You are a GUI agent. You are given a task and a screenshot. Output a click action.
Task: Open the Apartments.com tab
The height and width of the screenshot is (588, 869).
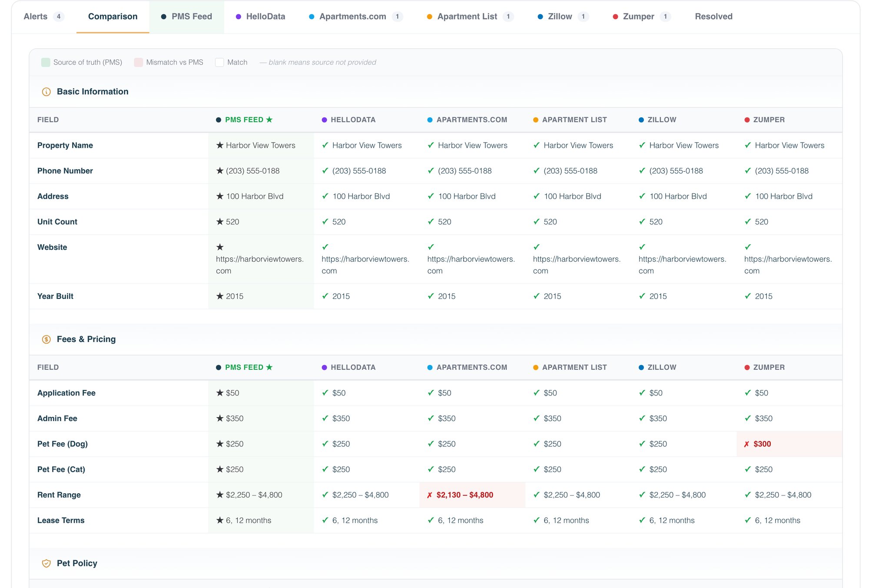click(356, 17)
